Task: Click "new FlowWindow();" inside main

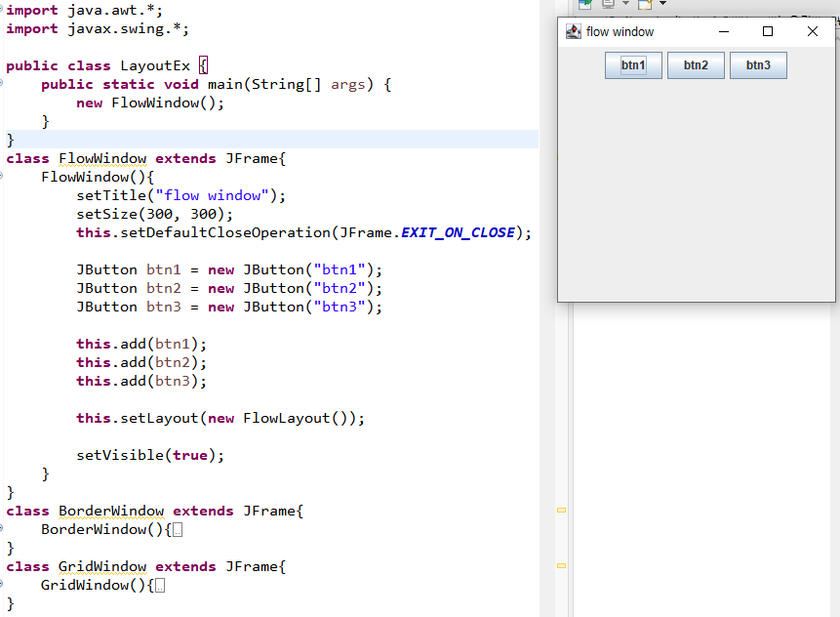Action: [x=150, y=103]
